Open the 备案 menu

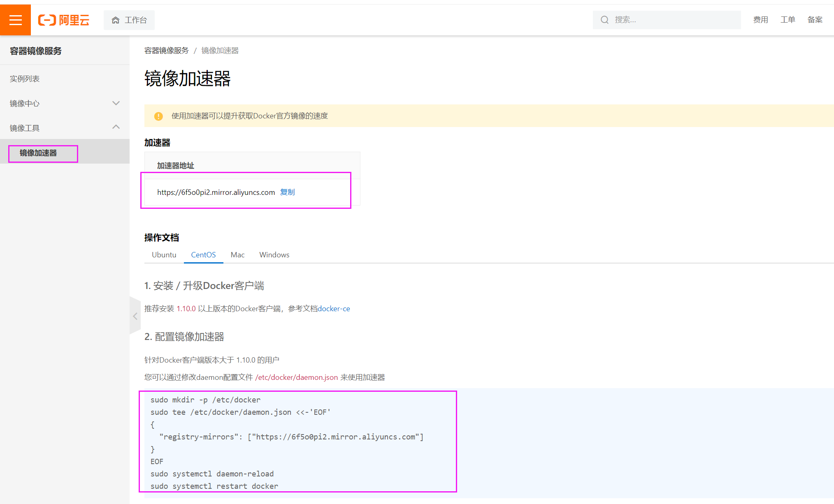pyautogui.click(x=815, y=20)
